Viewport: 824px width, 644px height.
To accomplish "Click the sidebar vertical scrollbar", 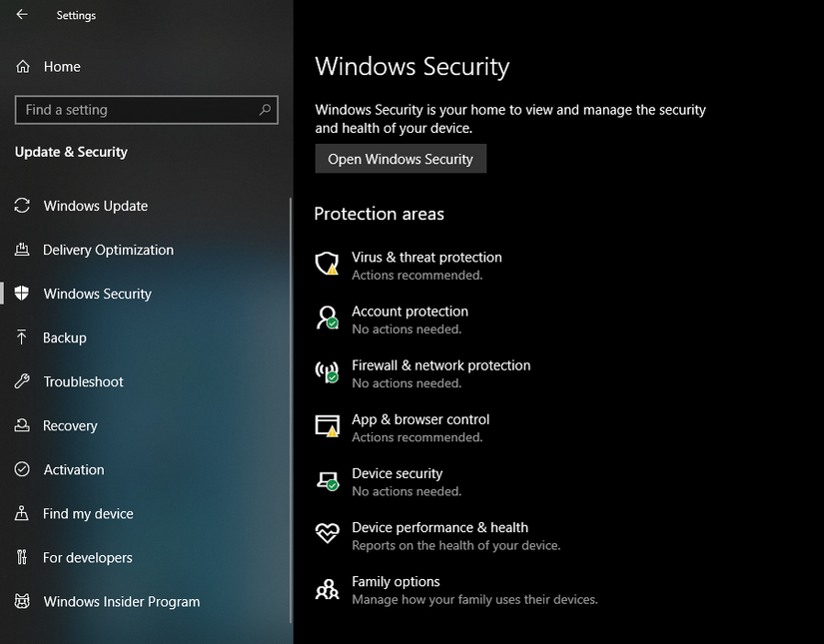I will tap(291, 409).
